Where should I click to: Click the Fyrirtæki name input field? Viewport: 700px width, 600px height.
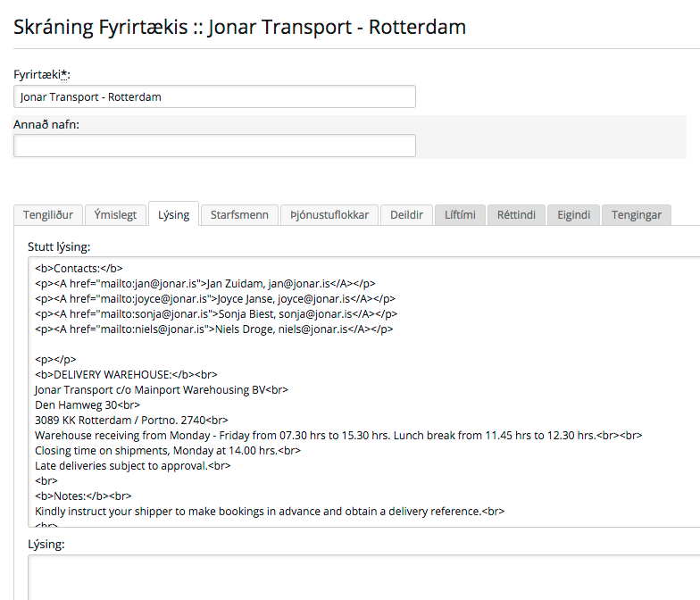[214, 96]
